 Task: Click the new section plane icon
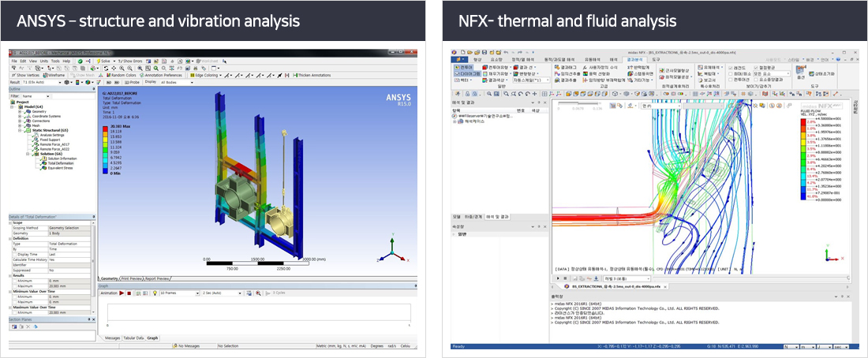[x=13, y=326]
